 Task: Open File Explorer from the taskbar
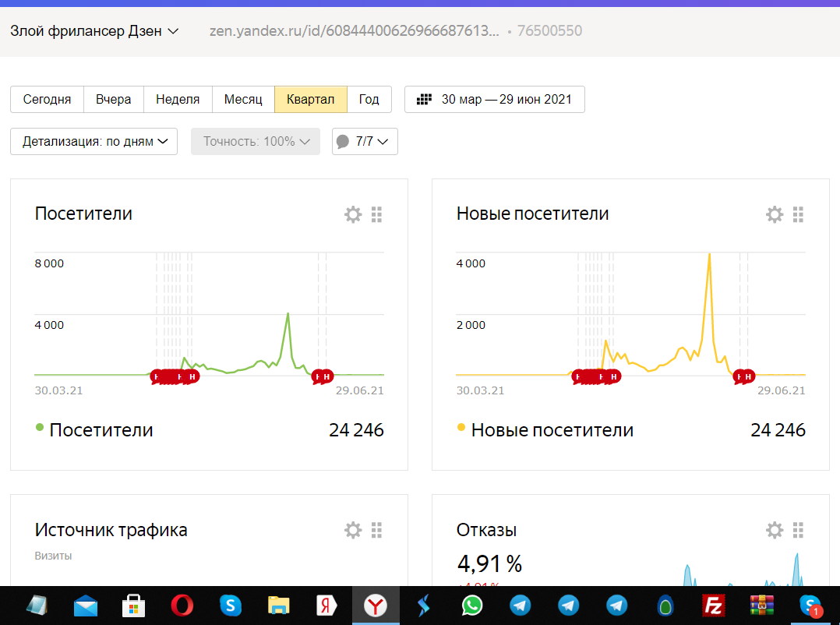click(279, 606)
